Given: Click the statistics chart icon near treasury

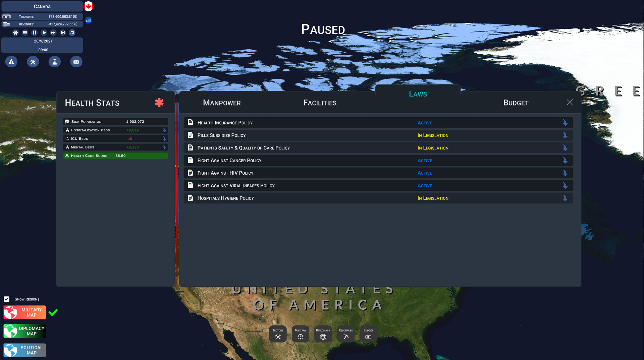Looking at the screenshot, I should pos(88,20).
